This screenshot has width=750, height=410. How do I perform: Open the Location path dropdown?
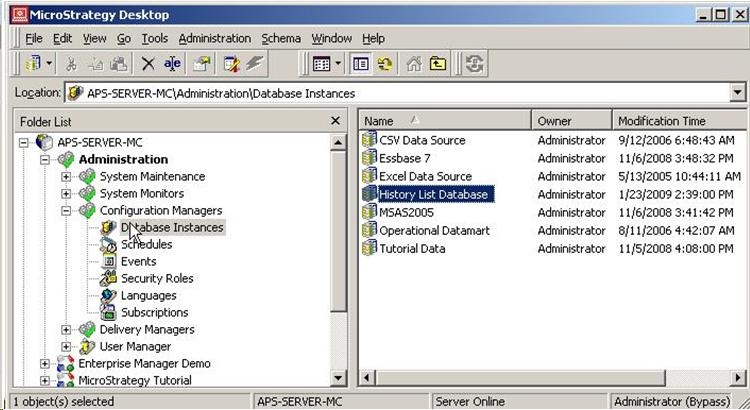pyautogui.click(x=738, y=93)
